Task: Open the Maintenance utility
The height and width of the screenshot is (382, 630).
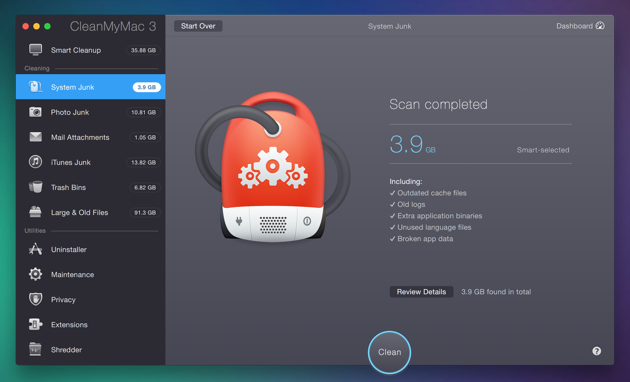Action: pyautogui.click(x=90, y=275)
